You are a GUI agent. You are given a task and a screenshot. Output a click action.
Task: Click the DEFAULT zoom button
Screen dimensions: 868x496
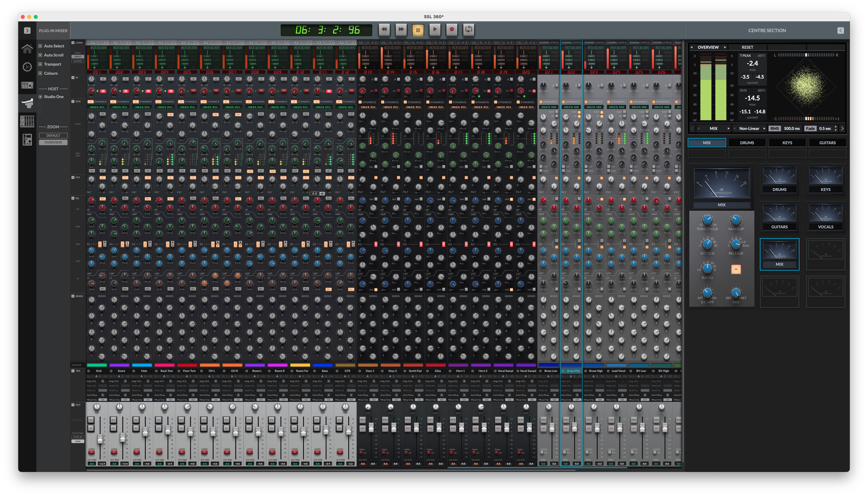click(x=53, y=136)
